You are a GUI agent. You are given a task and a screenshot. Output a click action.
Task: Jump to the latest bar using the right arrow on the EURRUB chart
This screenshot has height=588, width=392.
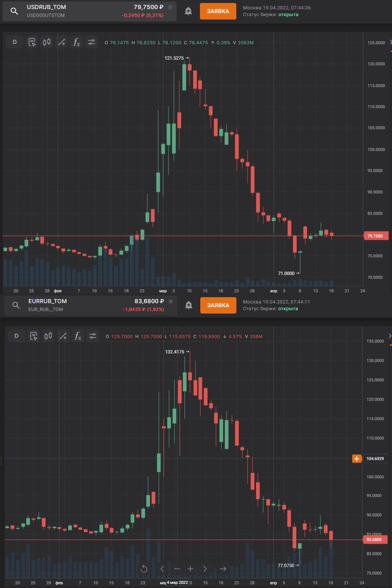223,569
